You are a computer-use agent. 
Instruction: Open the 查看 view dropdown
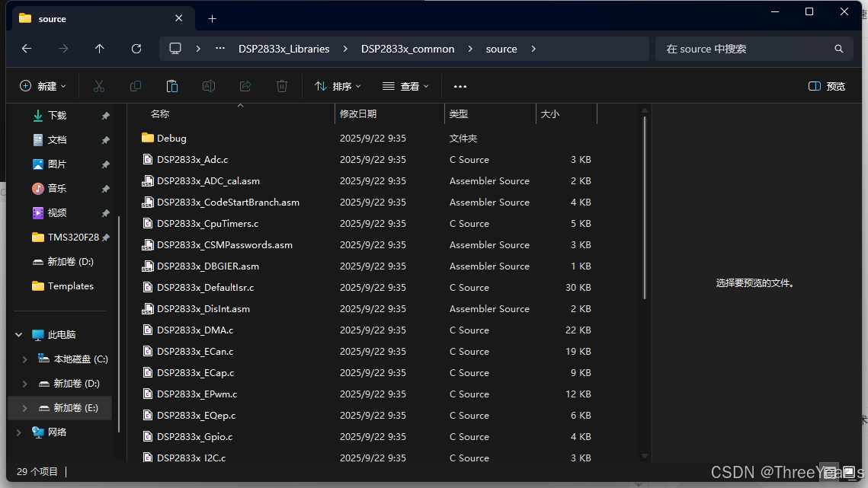coord(405,86)
